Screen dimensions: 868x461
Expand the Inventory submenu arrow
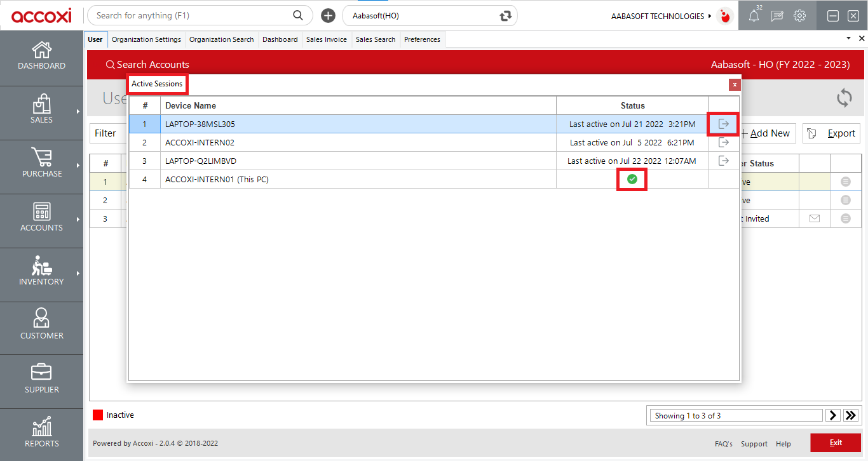pyautogui.click(x=78, y=274)
